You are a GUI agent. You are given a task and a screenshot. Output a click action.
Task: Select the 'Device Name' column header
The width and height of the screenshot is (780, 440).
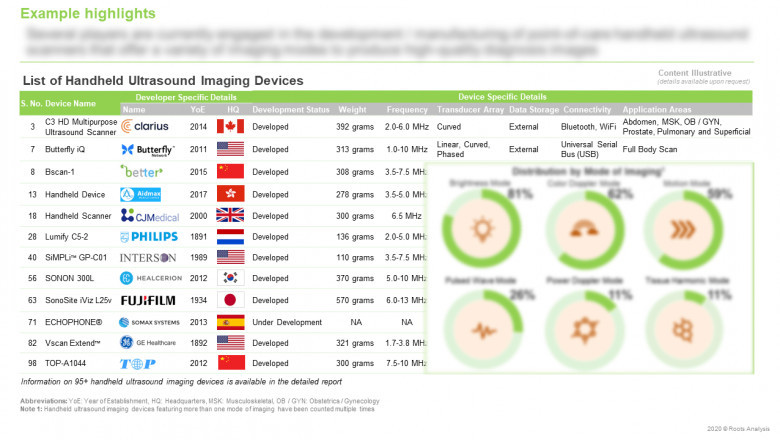click(x=70, y=103)
